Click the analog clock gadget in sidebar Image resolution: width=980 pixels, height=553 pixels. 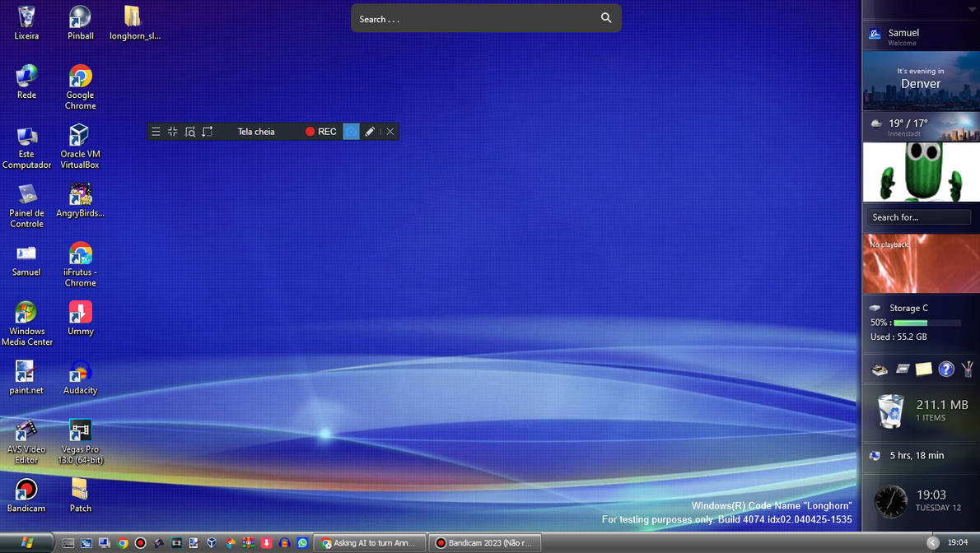[890, 501]
